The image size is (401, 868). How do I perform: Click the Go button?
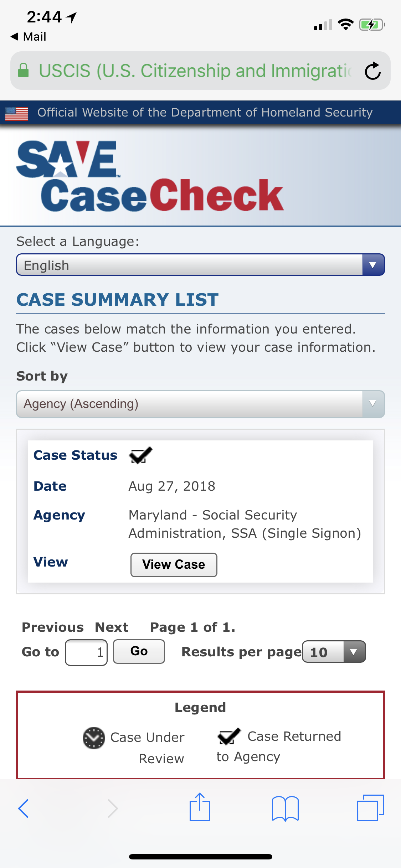coord(139,651)
